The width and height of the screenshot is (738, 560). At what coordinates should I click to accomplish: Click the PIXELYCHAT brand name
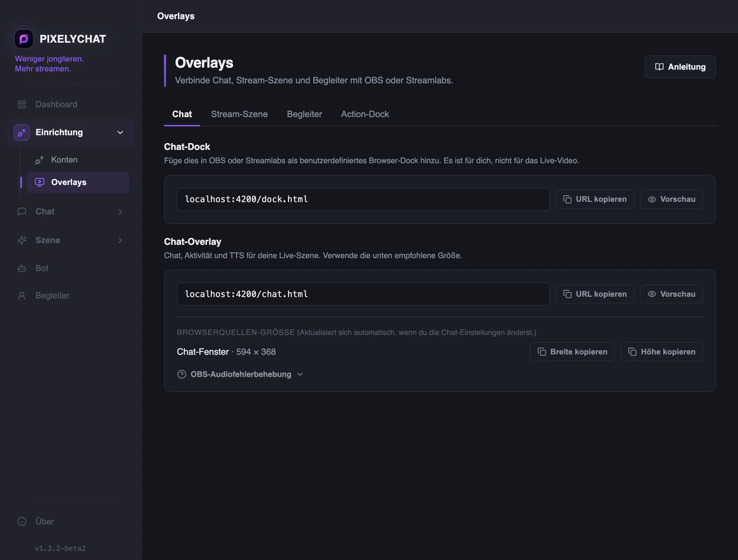pos(73,39)
